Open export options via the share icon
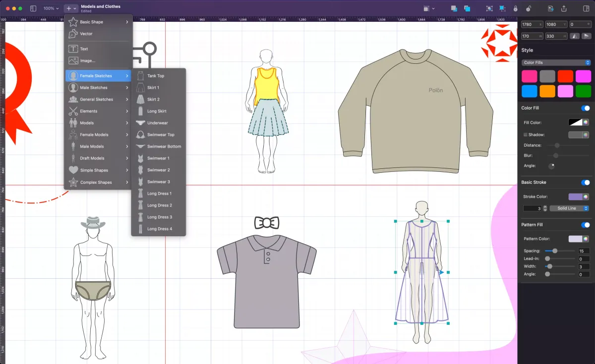 tap(564, 8)
